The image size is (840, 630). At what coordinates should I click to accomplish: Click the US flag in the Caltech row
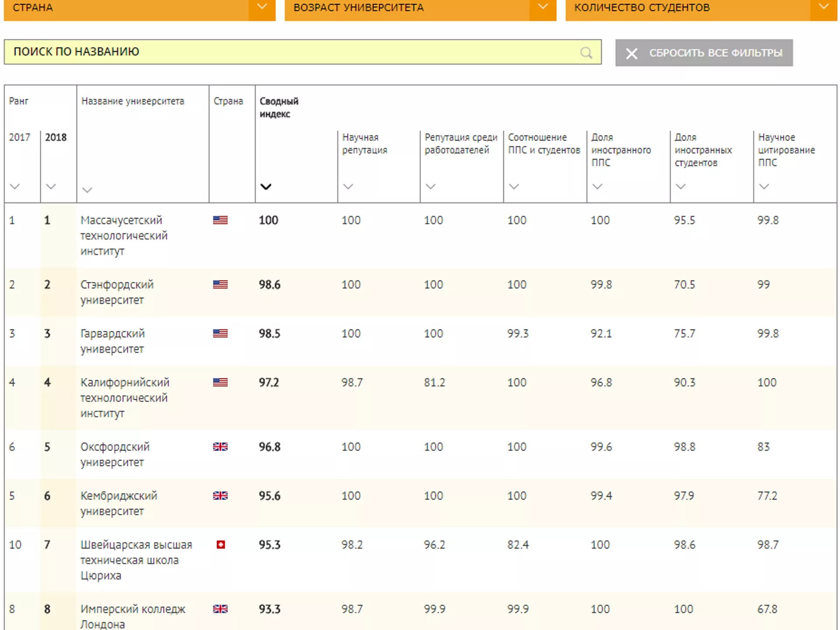220,383
